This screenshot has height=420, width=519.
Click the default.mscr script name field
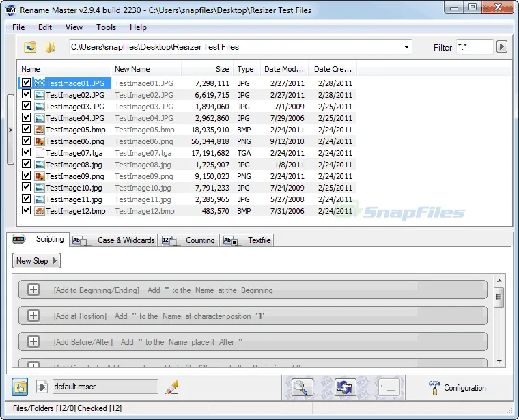pyautogui.click(x=105, y=387)
